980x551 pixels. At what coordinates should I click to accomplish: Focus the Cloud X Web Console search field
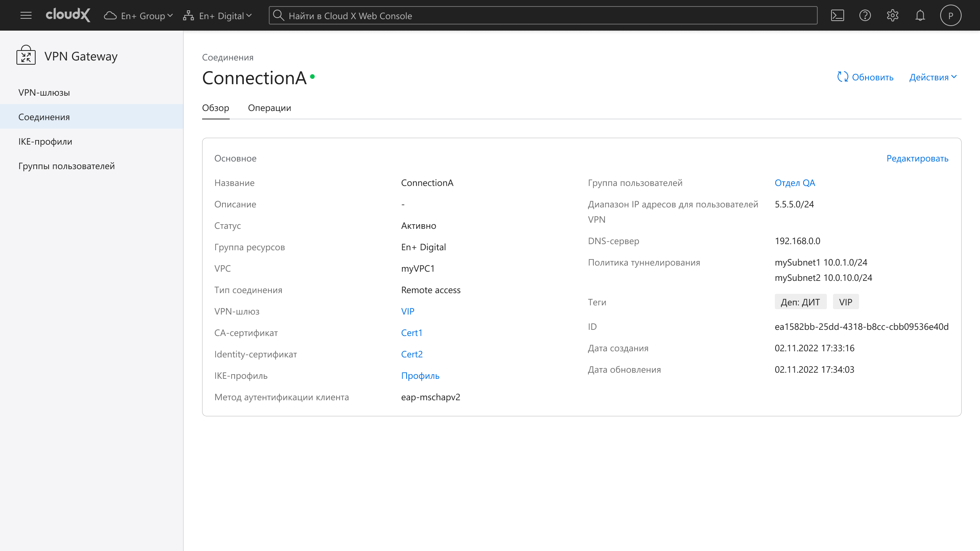coord(543,16)
